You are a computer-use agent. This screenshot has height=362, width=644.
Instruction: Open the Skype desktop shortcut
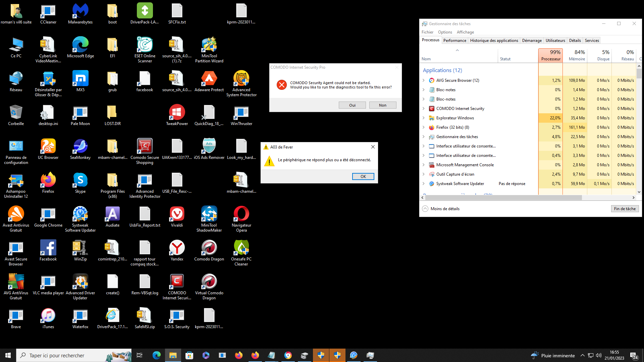point(80,183)
